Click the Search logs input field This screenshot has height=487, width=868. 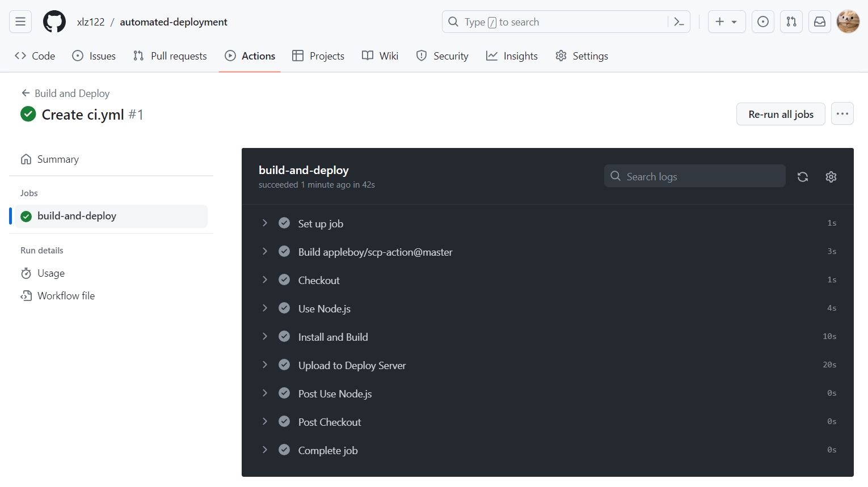click(x=695, y=176)
